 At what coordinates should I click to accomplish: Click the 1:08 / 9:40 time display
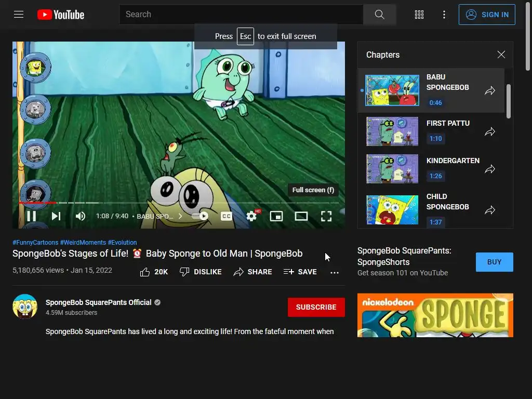pos(112,216)
